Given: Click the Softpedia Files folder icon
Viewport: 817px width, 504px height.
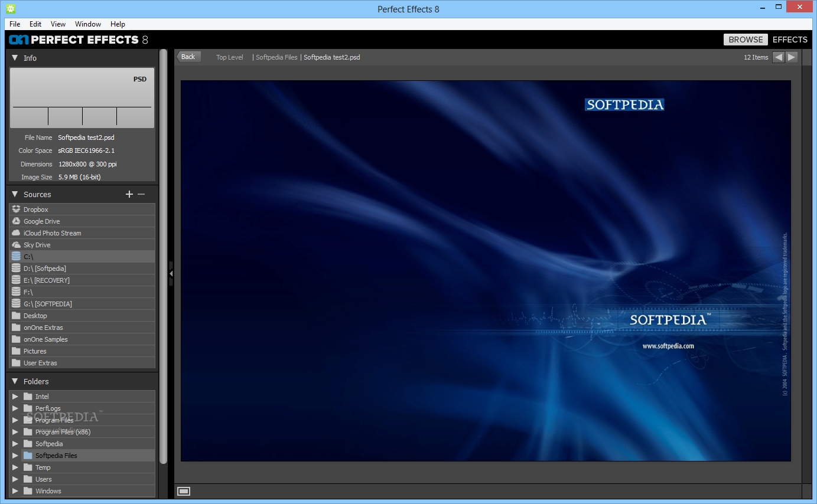Looking at the screenshot, I should point(28,456).
